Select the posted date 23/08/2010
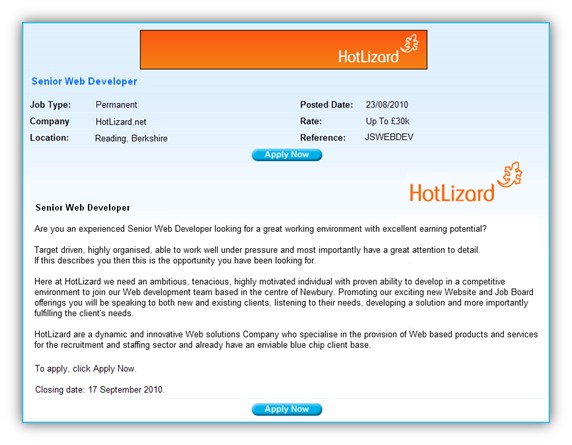 tap(387, 105)
